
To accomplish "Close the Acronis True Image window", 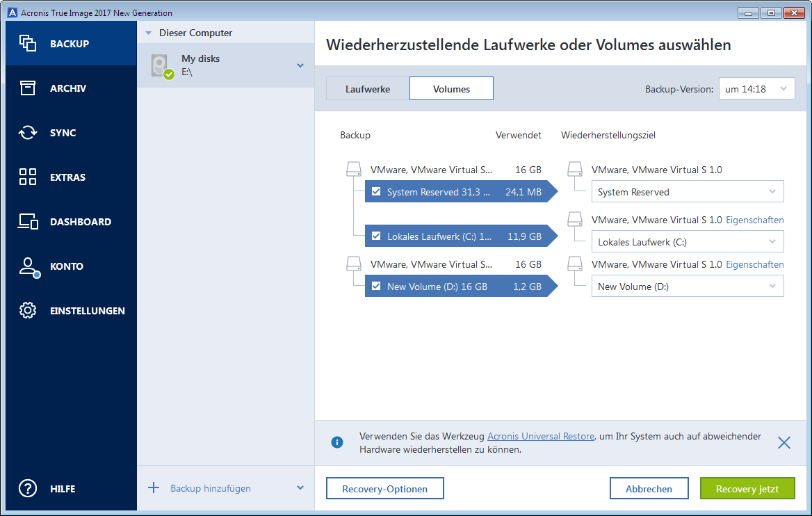I will pos(794,13).
